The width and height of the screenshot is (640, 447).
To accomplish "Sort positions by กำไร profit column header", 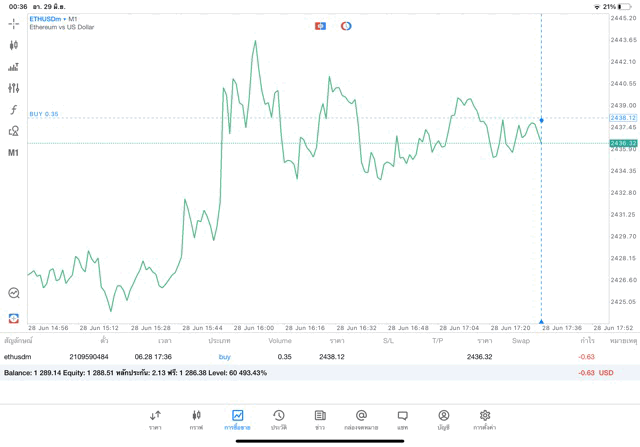I will pos(586,341).
